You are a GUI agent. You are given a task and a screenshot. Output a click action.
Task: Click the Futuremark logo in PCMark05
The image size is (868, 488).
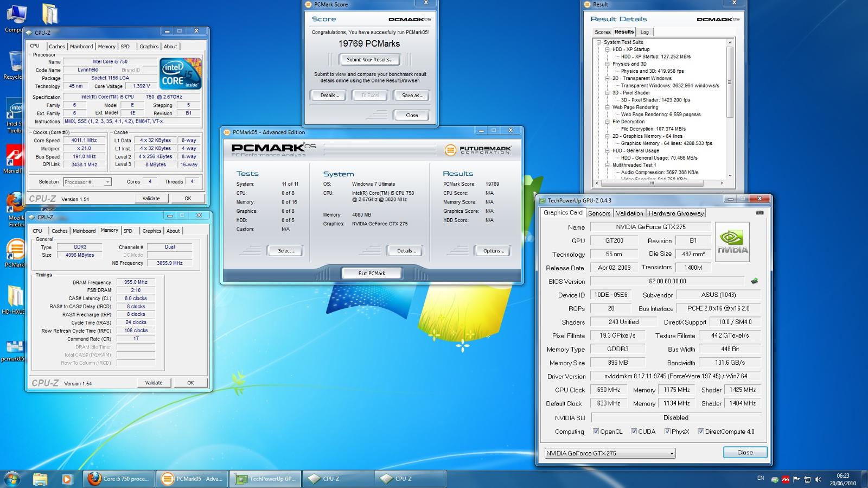(x=478, y=149)
